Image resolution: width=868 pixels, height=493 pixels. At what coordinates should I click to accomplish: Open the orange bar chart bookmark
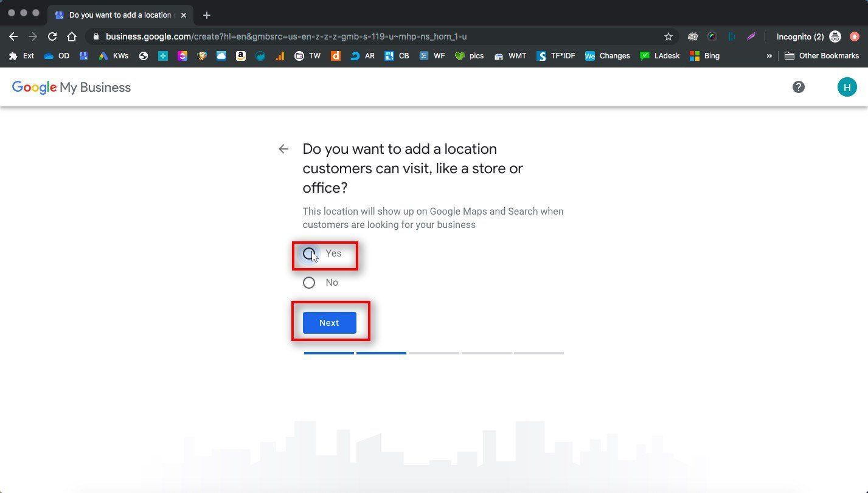coord(280,56)
